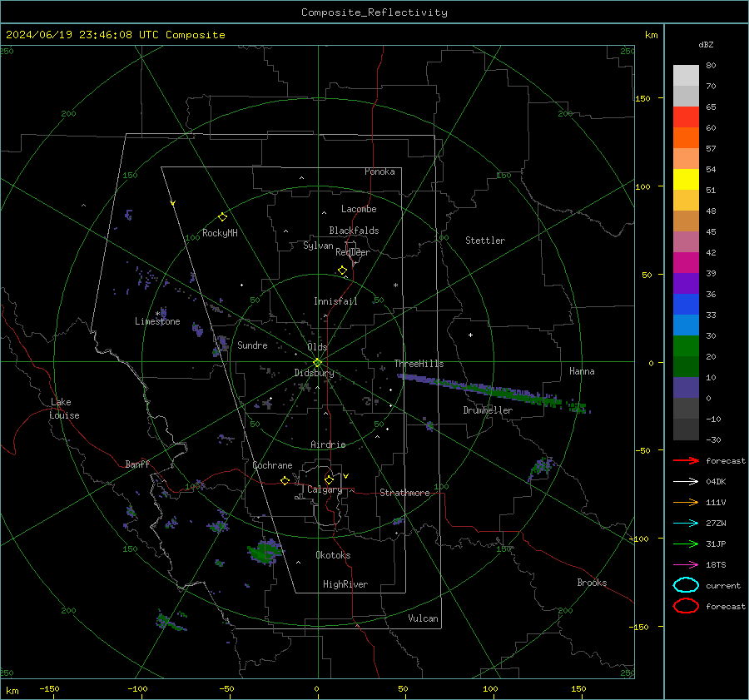Click the green swatch between 30 and 20
Image resolution: width=749 pixels, height=700 pixels.
click(x=686, y=346)
